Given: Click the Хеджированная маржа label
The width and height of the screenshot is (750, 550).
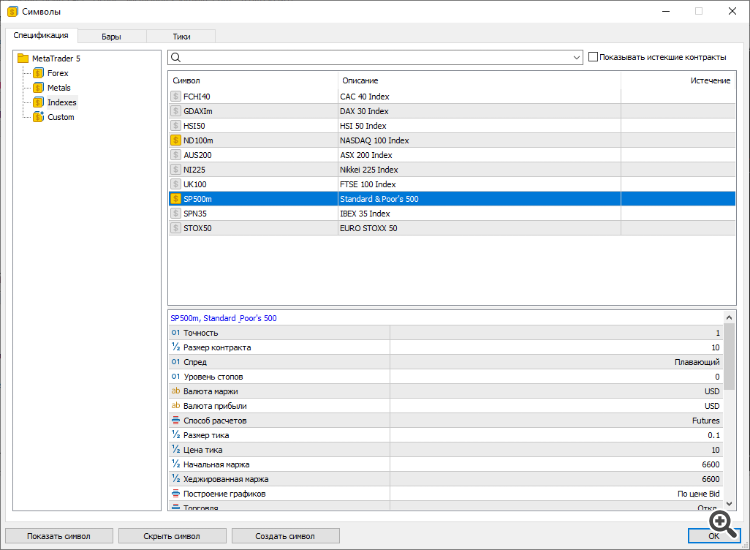Looking at the screenshot, I should [x=226, y=479].
